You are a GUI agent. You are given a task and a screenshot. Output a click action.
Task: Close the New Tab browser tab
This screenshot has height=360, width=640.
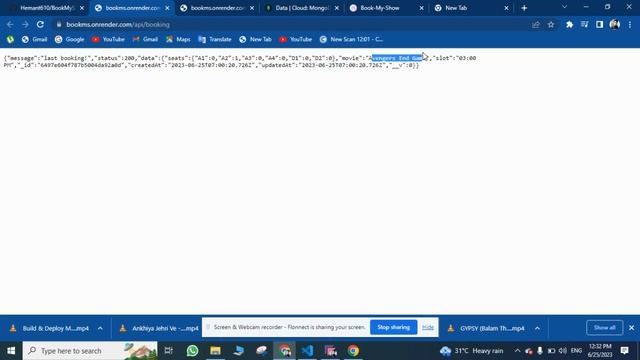click(507, 8)
